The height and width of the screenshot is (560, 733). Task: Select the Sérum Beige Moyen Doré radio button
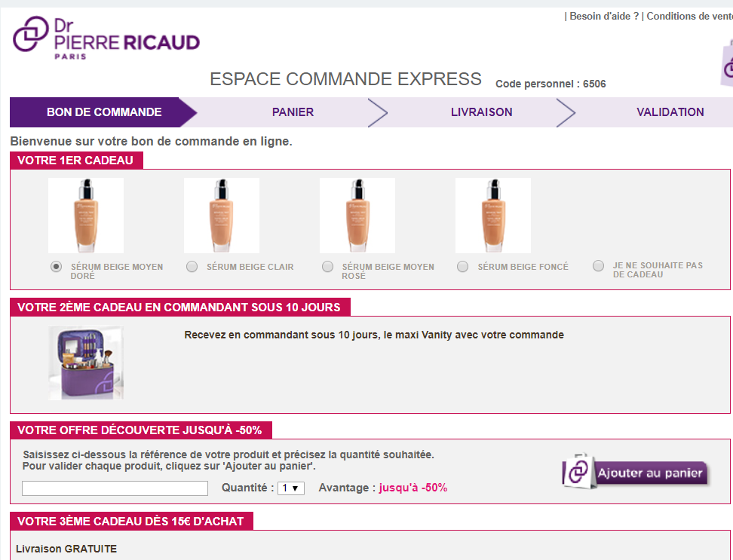coord(56,267)
